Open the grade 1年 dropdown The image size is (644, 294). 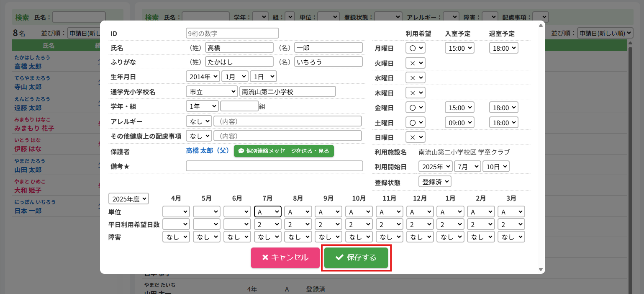[202, 106]
